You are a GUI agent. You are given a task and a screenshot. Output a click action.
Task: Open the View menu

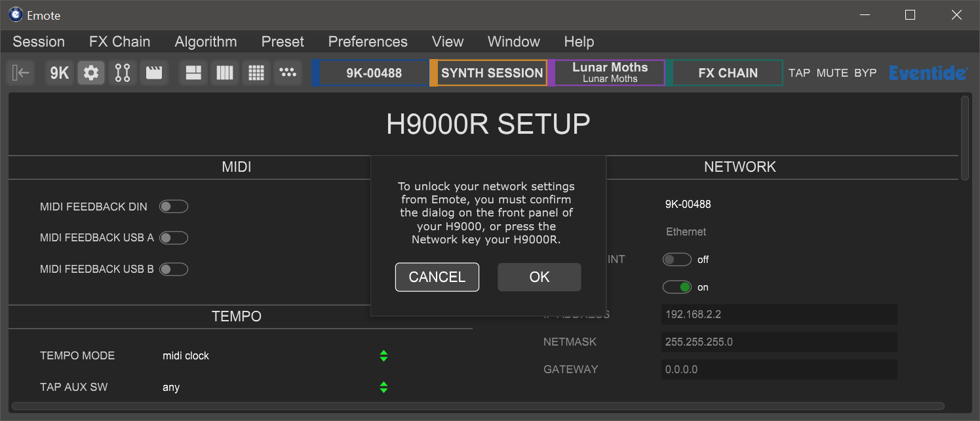(x=448, y=42)
